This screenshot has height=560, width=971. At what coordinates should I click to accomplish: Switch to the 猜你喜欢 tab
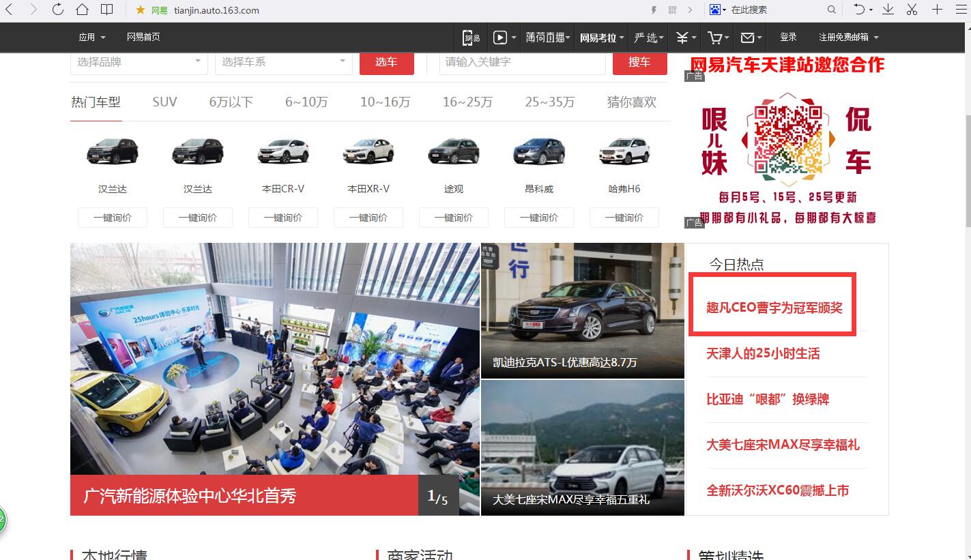coord(632,102)
